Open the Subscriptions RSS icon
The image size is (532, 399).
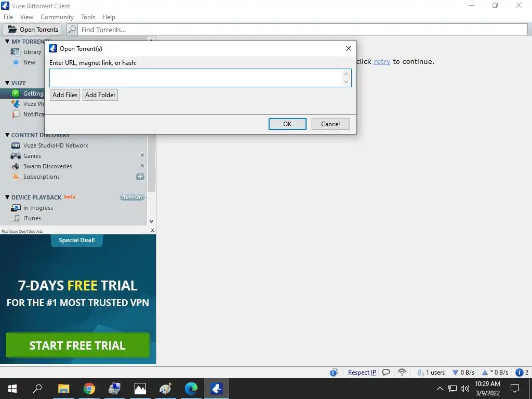pyautogui.click(x=16, y=177)
